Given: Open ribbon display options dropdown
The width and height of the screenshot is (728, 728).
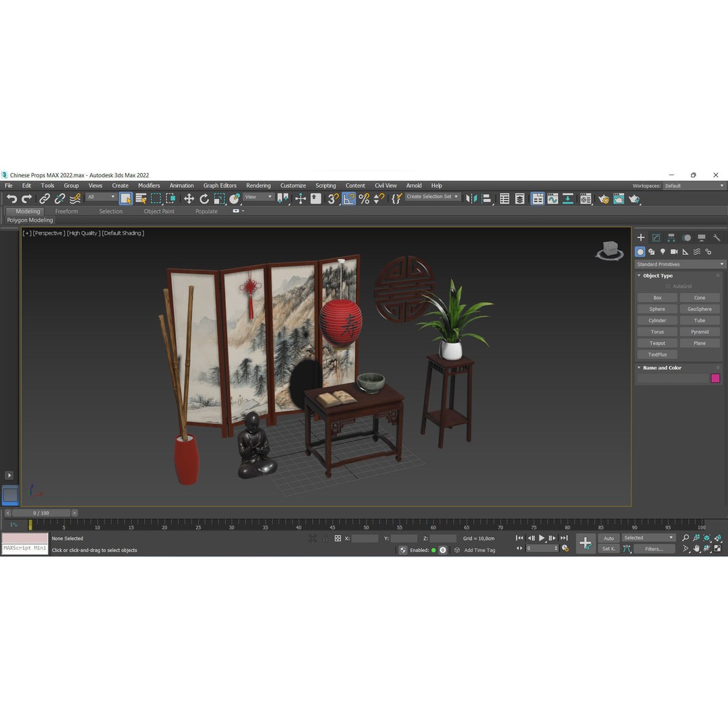Looking at the screenshot, I should pos(238,211).
